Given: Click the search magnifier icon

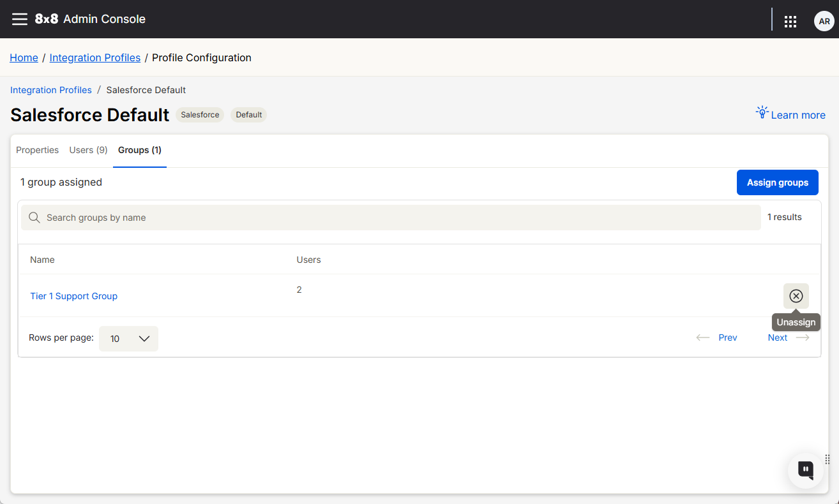Looking at the screenshot, I should (x=34, y=218).
